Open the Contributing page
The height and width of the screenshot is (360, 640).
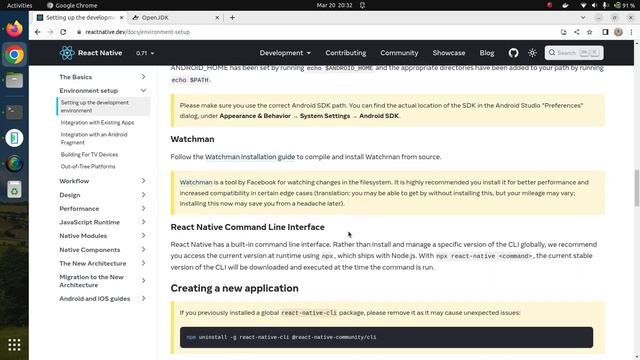346,53
